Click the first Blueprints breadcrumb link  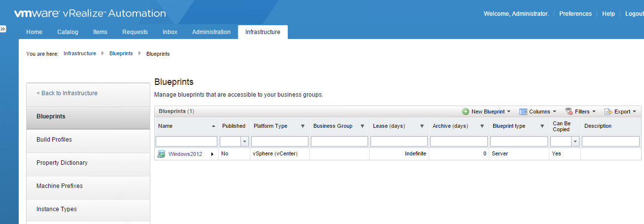pyautogui.click(x=121, y=53)
